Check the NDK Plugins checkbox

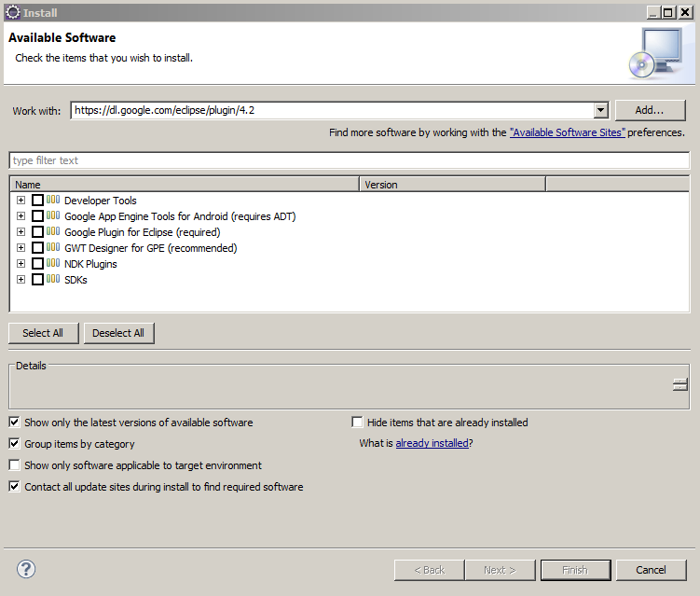click(38, 264)
